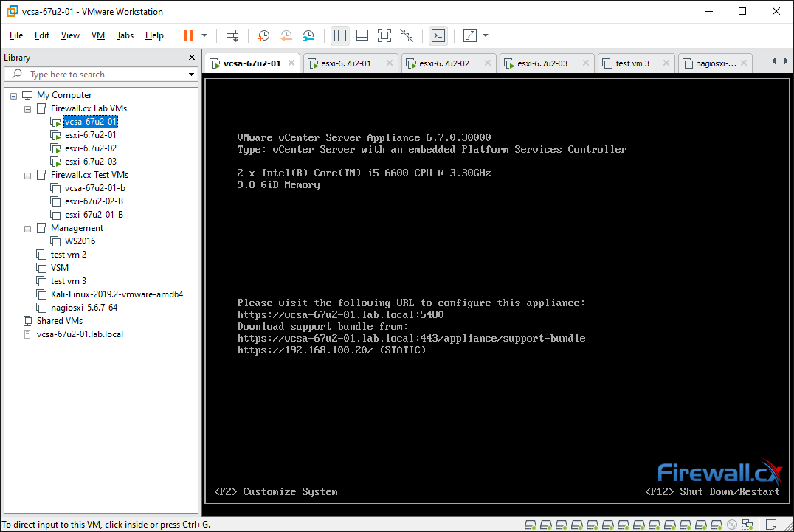Screen dimensions: 794x532
Task: Collapse the Management folder
Action: tap(28, 229)
